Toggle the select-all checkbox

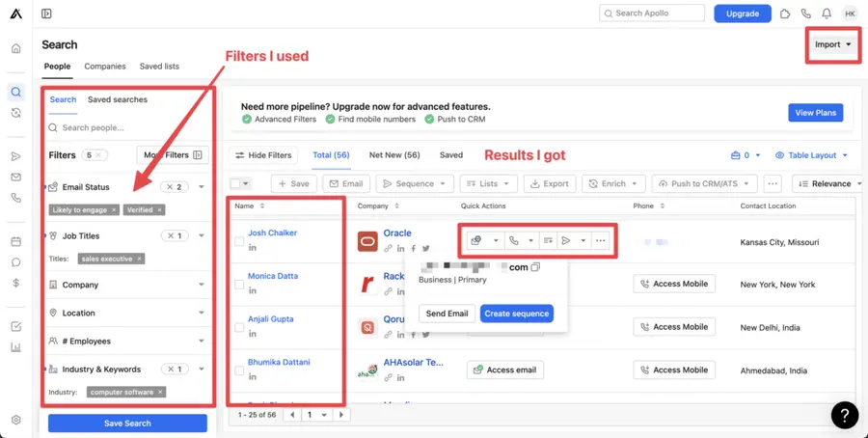coord(235,184)
